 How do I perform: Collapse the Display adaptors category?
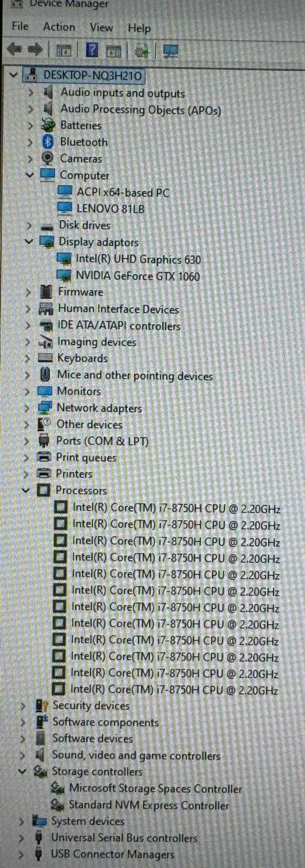tap(29, 241)
